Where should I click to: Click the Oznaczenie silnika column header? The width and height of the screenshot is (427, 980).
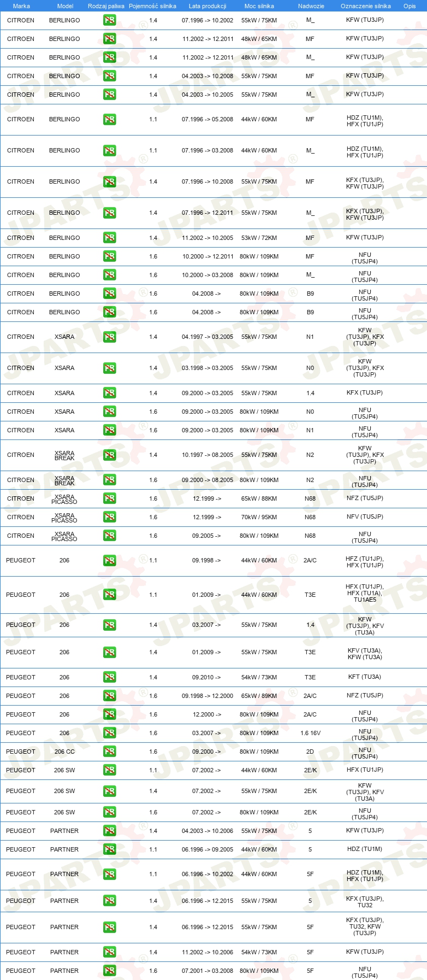click(366, 6)
